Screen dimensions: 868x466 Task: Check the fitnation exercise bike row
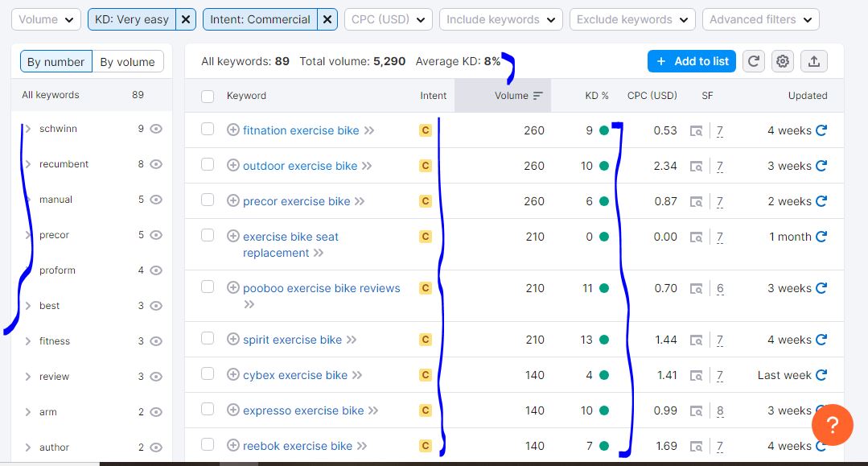[208, 129]
